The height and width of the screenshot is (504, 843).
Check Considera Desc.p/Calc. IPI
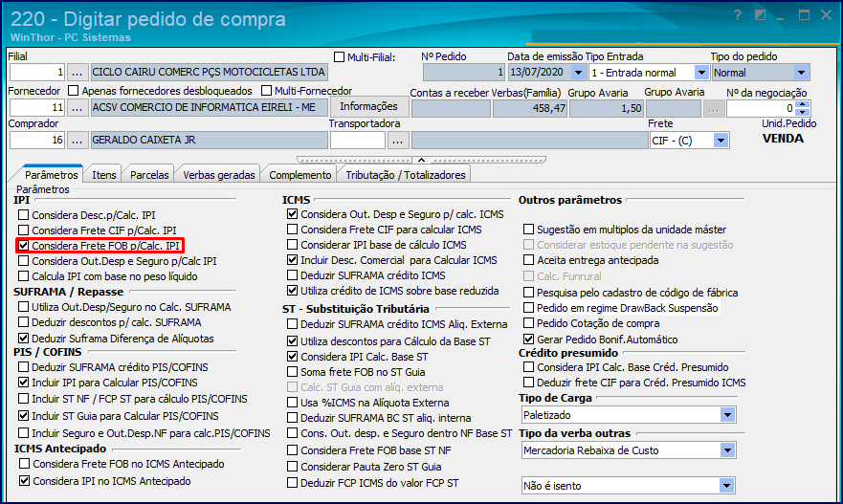(23, 215)
